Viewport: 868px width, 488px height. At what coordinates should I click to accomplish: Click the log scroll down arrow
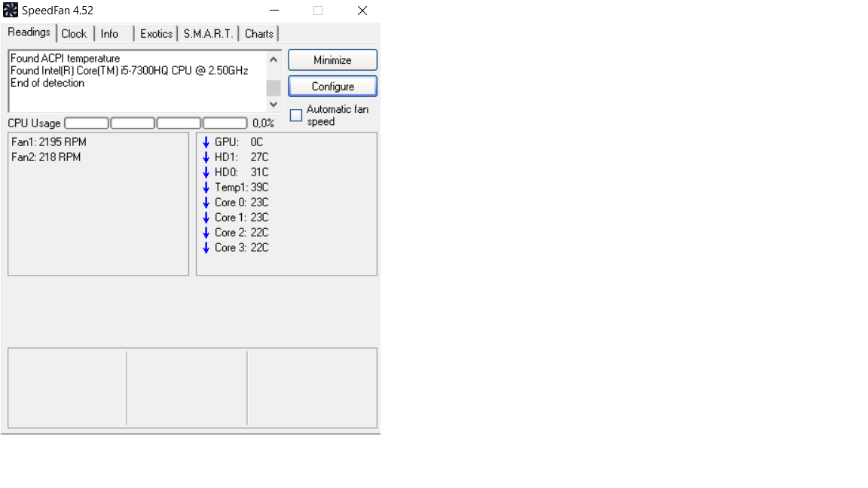tap(274, 104)
